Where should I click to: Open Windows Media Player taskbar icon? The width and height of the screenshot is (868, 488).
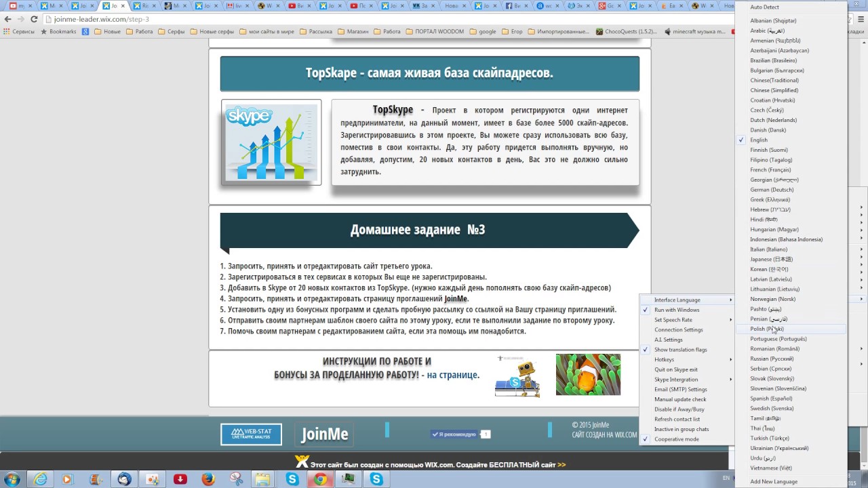click(x=66, y=479)
